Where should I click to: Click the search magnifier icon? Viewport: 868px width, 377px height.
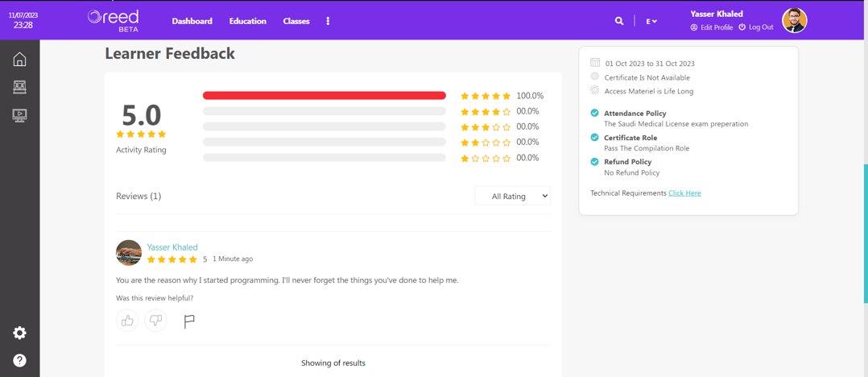click(x=619, y=21)
